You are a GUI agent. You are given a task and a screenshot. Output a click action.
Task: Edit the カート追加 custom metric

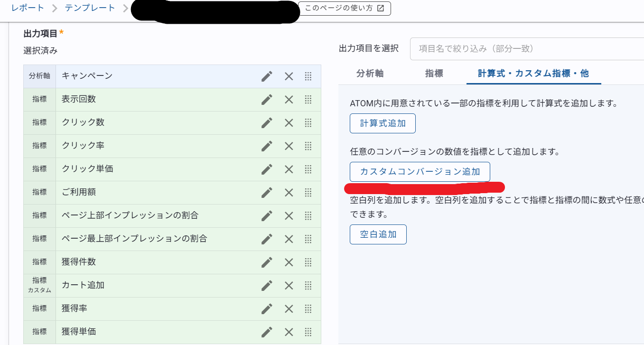[x=267, y=286]
